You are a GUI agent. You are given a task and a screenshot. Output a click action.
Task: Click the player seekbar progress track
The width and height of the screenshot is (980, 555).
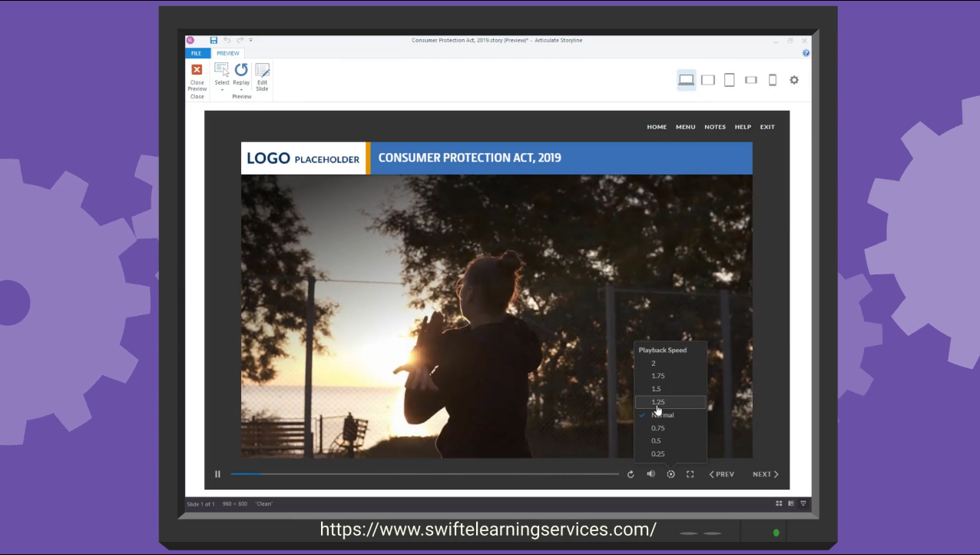pos(424,474)
